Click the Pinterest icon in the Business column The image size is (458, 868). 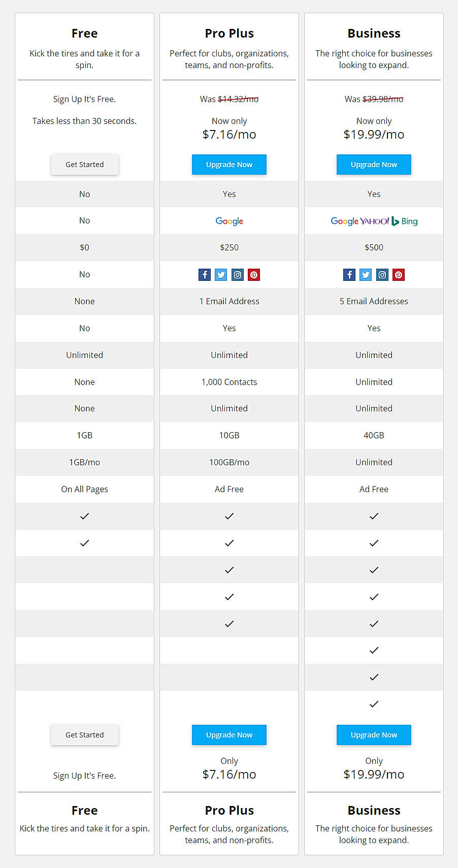(x=398, y=274)
